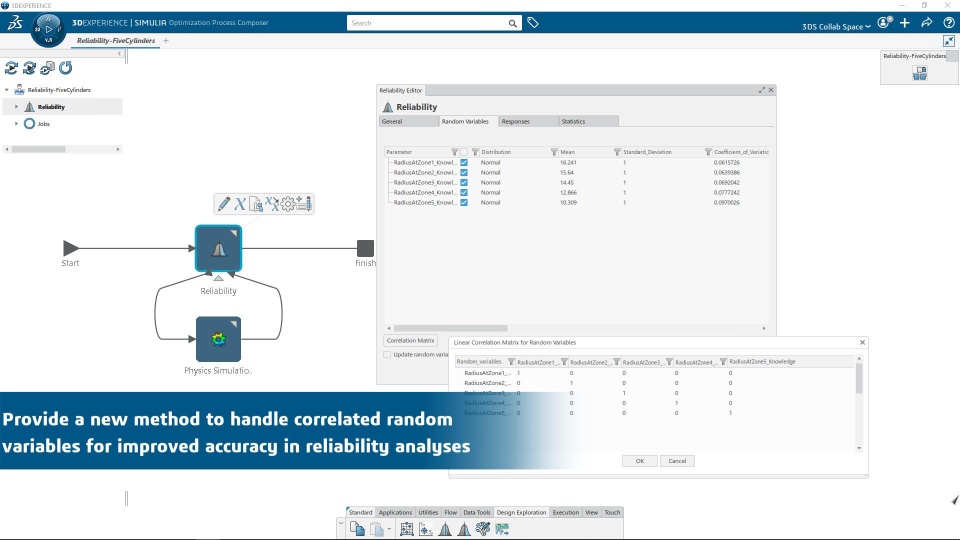Open the Mean column filter

tap(617, 152)
